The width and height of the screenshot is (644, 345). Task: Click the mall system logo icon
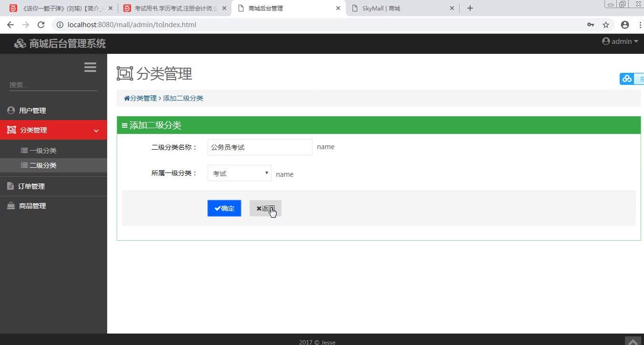pos(20,44)
